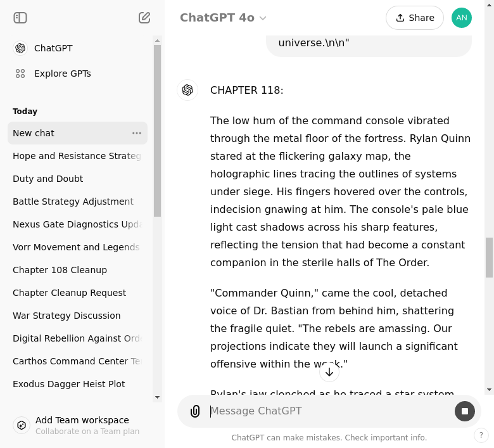Click the sidebar scrollbar down arrow

158,397
